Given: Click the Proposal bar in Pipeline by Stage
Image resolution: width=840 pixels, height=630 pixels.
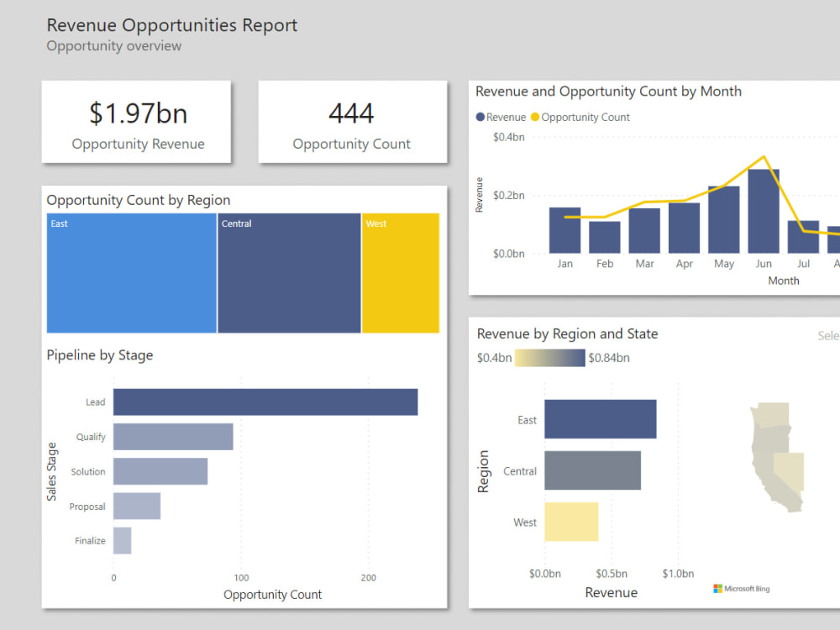Looking at the screenshot, I should (x=139, y=507).
